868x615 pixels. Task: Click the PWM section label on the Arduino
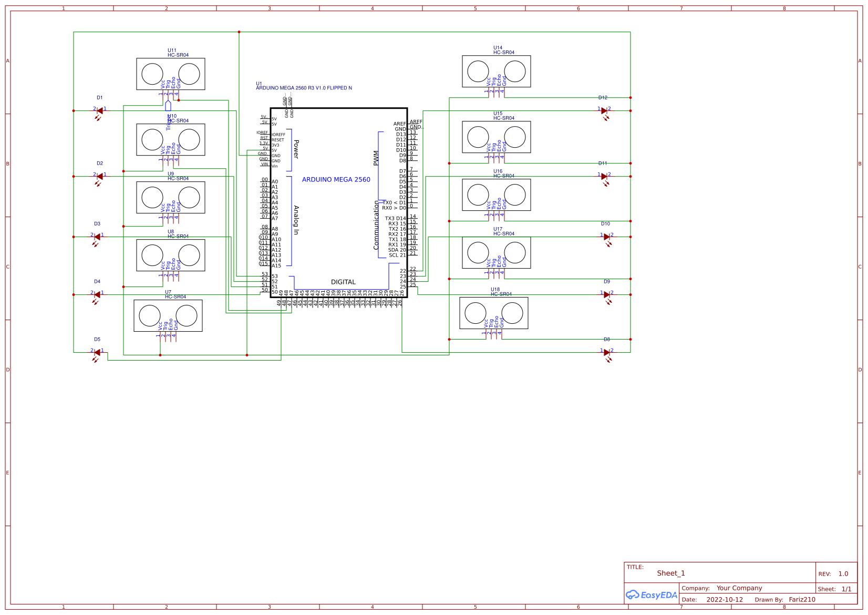[x=375, y=157]
